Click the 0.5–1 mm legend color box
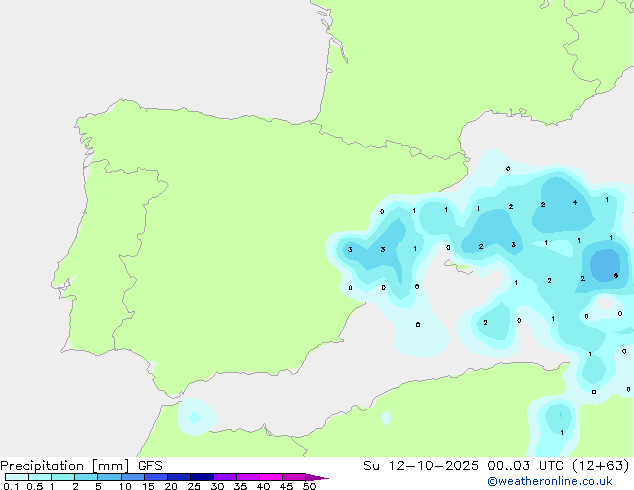634x490 pixels. click(40, 477)
